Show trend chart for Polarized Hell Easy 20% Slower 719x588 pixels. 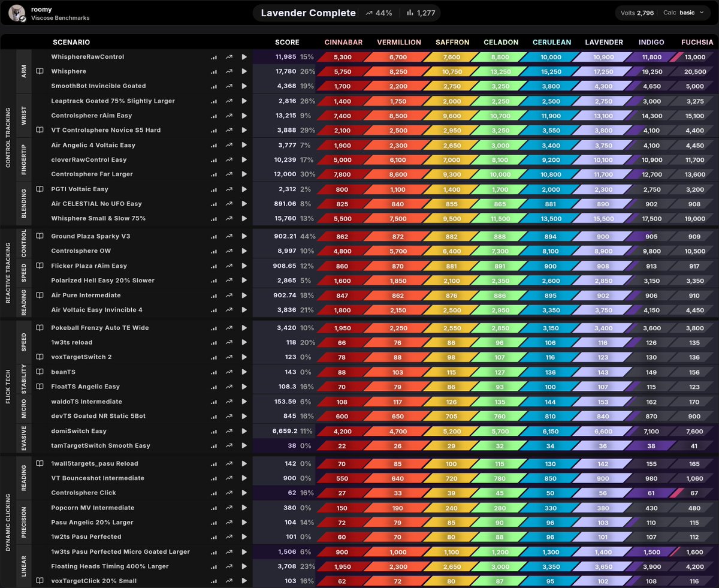coord(229,281)
